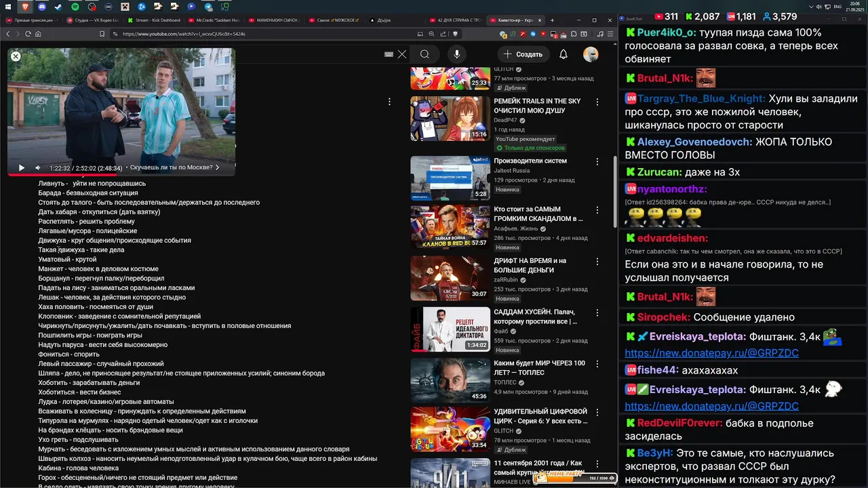Click the Brave Shields icon
The height and width of the screenshot is (488, 868).
456,33
